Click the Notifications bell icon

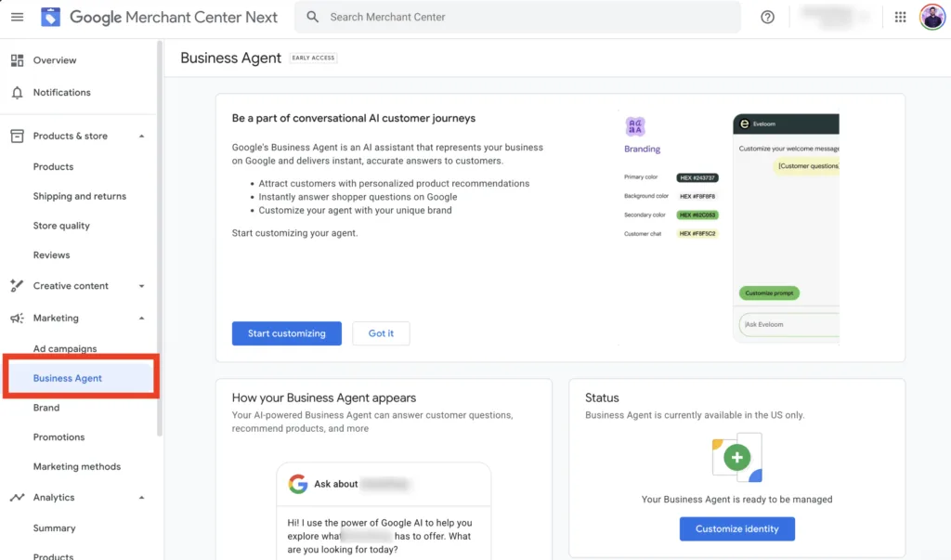[x=17, y=92]
